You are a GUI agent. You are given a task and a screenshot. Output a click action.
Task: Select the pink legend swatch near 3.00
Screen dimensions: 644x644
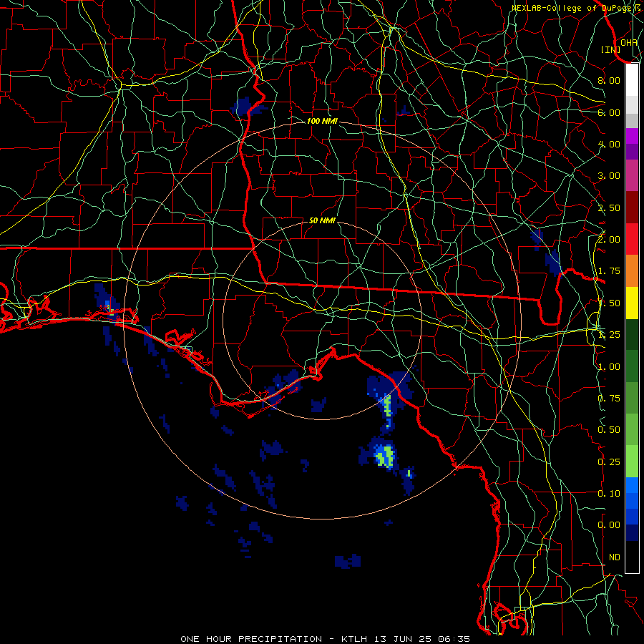(632, 175)
